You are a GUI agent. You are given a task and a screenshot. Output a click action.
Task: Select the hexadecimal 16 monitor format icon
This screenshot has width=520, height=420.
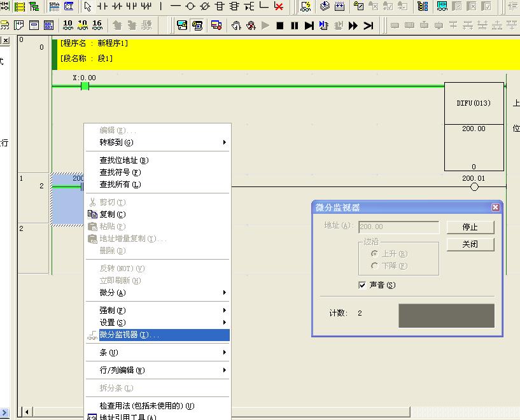pyautogui.click(x=97, y=25)
